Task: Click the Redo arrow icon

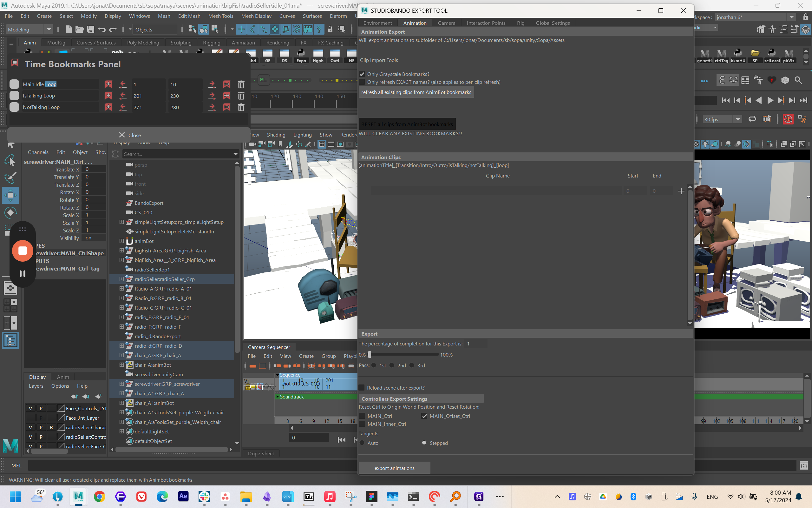Action: click(x=113, y=30)
